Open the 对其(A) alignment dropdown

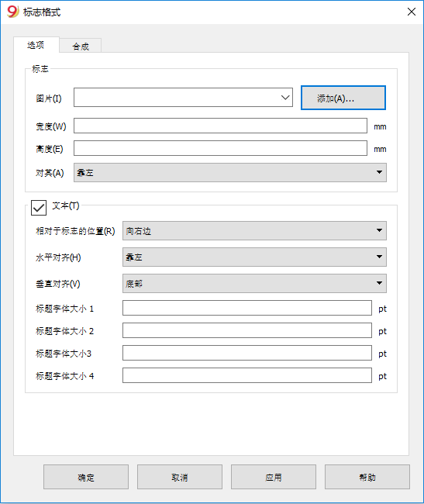coord(230,173)
